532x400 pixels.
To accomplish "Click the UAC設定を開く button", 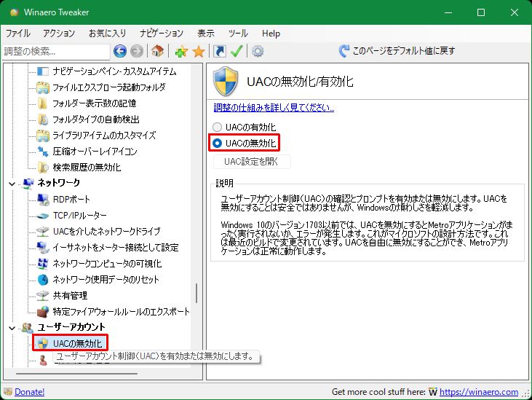I will coord(251,162).
